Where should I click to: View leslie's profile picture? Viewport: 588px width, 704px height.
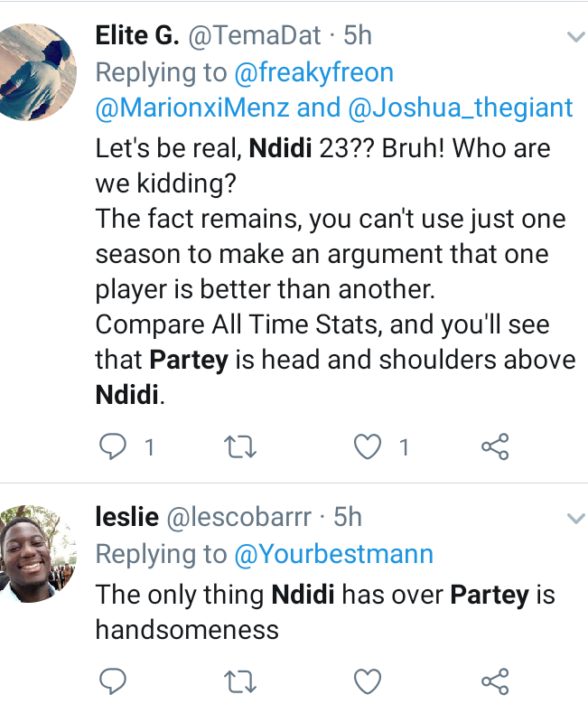click(x=36, y=554)
